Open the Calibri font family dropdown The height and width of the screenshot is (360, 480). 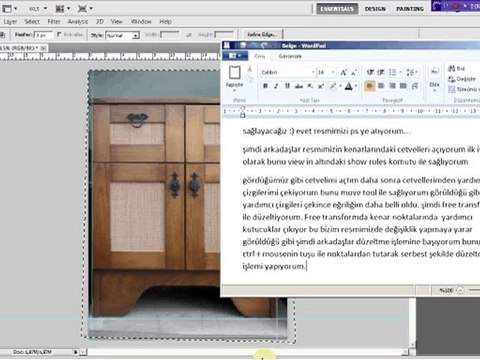pyautogui.click(x=313, y=72)
